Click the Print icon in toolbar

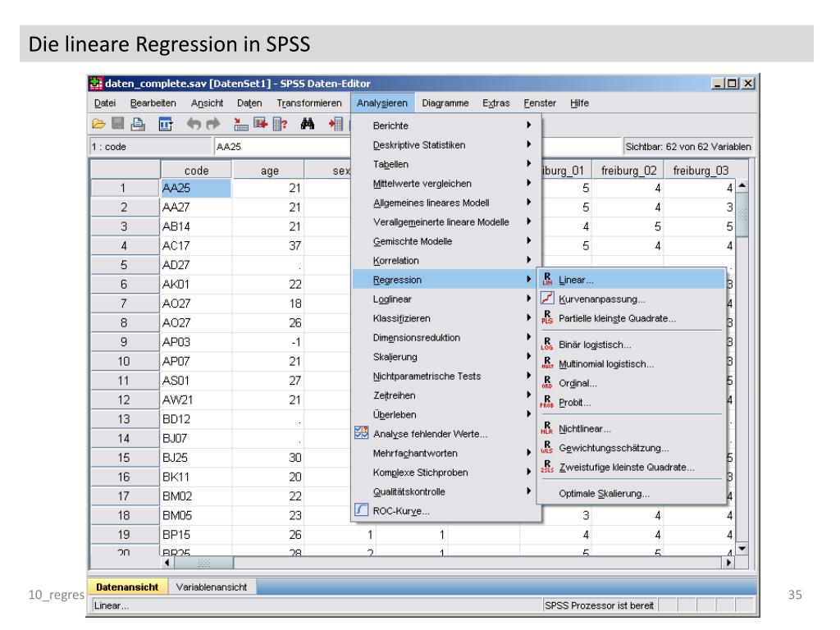click(138, 125)
